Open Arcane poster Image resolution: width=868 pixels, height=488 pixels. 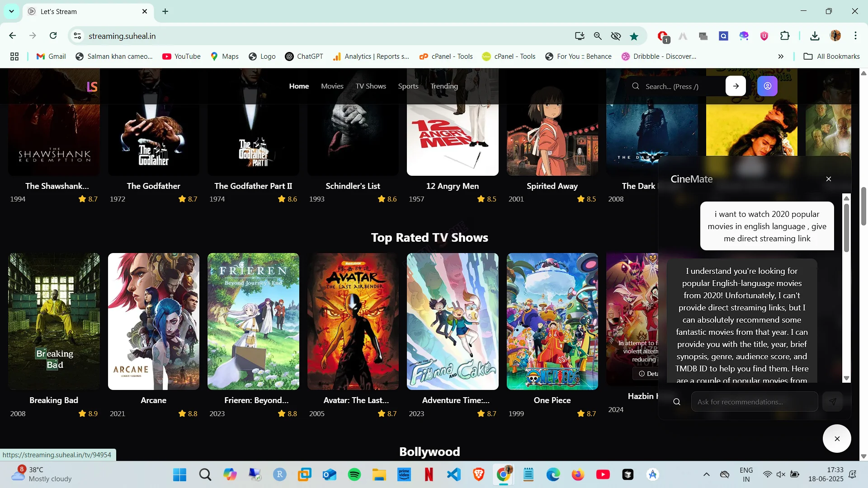click(154, 321)
